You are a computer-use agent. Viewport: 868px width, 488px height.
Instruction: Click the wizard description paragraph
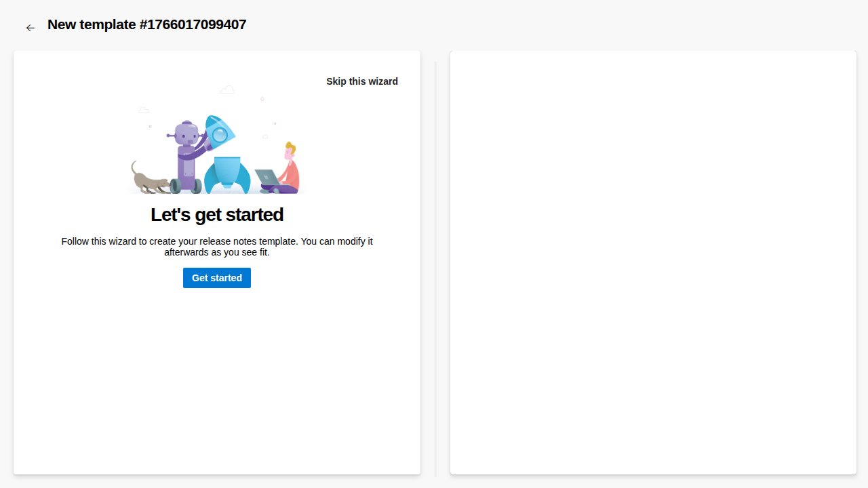click(217, 247)
